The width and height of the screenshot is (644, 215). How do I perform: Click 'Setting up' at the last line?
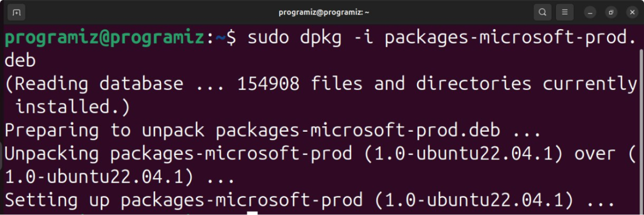(55, 200)
